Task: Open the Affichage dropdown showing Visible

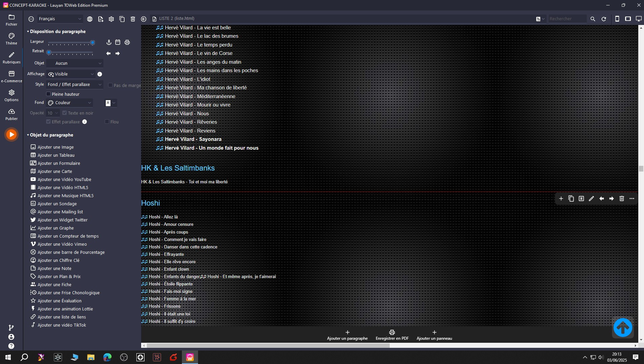Action: [71, 74]
